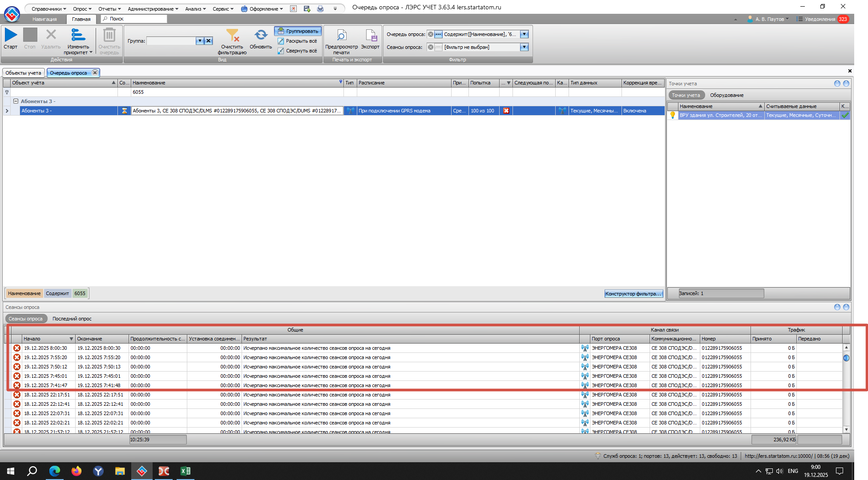This screenshot has height=480, width=868.
Task: Click failed attempt red X in queue row
Action: pyautogui.click(x=506, y=111)
